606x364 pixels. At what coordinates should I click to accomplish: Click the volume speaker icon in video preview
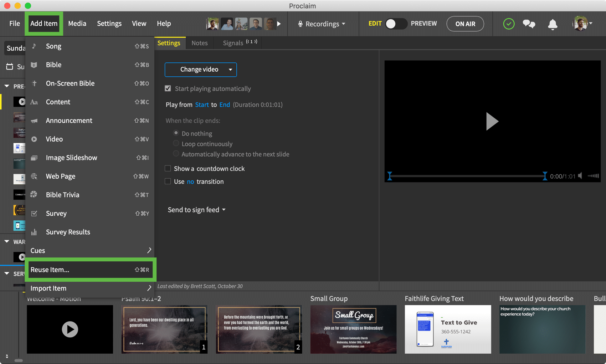coord(580,176)
